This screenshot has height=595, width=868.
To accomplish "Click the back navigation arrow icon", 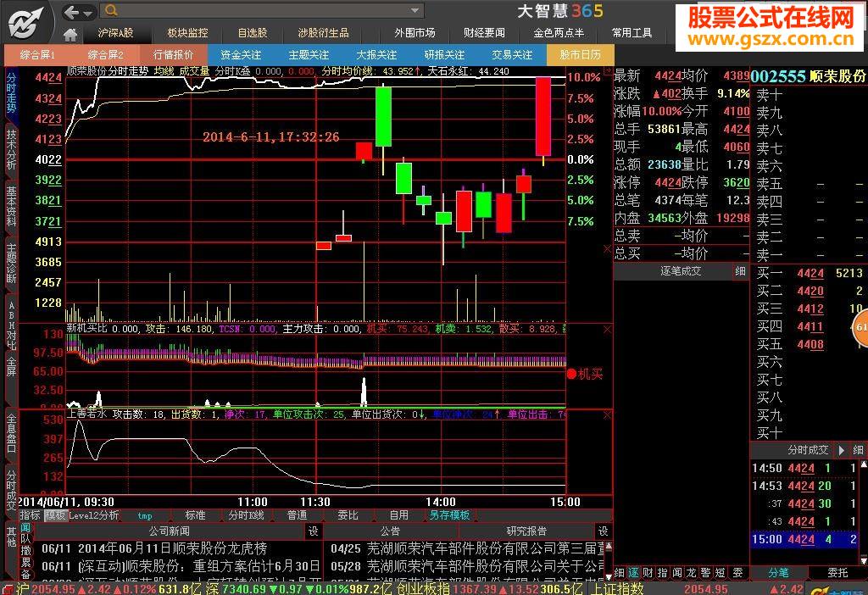I will (x=71, y=11).
